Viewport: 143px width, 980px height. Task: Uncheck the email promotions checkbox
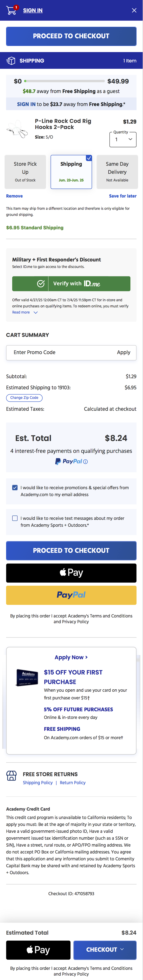[x=15, y=487]
